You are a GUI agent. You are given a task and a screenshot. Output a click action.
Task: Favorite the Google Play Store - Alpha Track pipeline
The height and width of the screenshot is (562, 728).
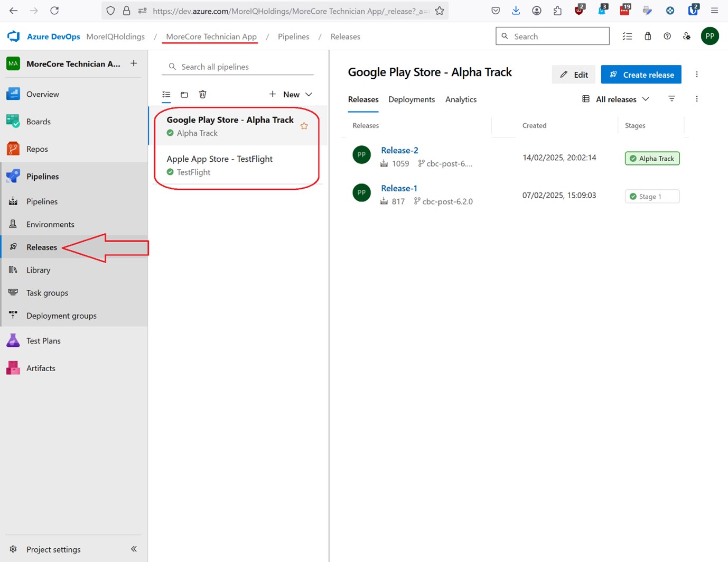click(304, 126)
